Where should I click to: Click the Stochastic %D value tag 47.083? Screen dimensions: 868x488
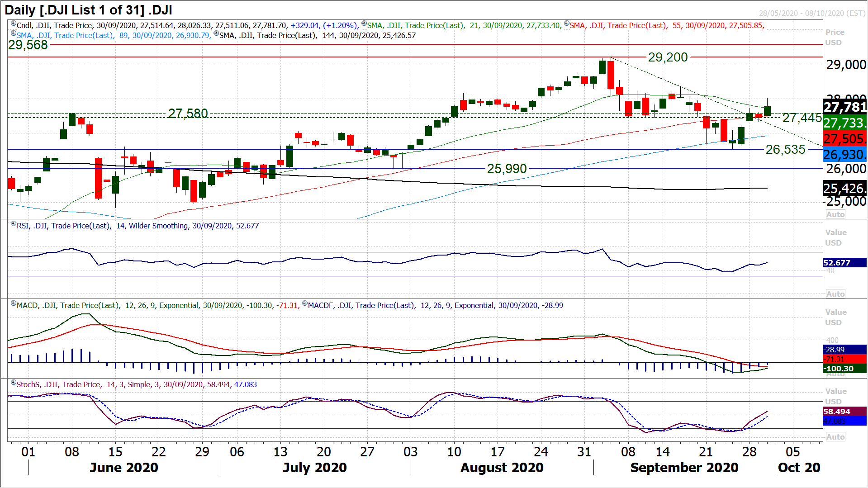(844, 421)
